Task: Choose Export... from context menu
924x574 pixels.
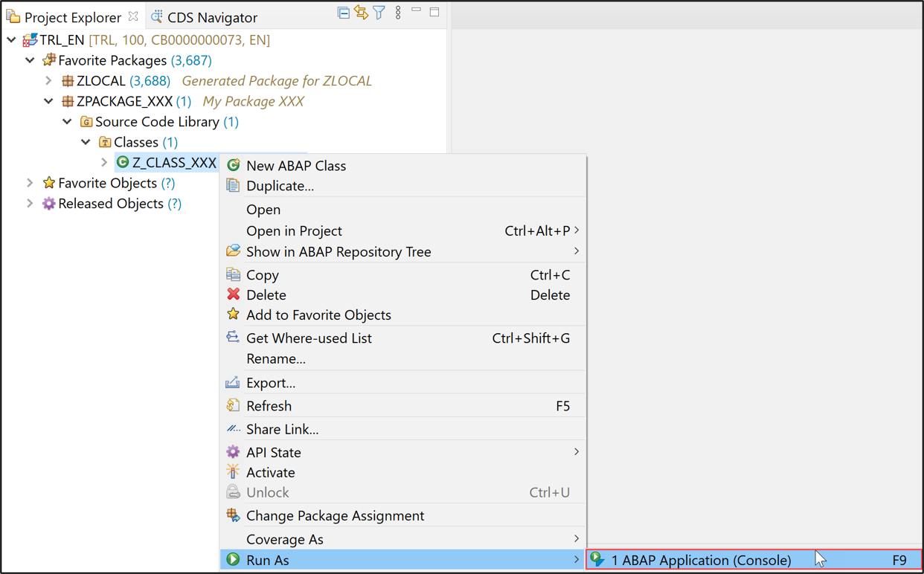Action: 403,383
